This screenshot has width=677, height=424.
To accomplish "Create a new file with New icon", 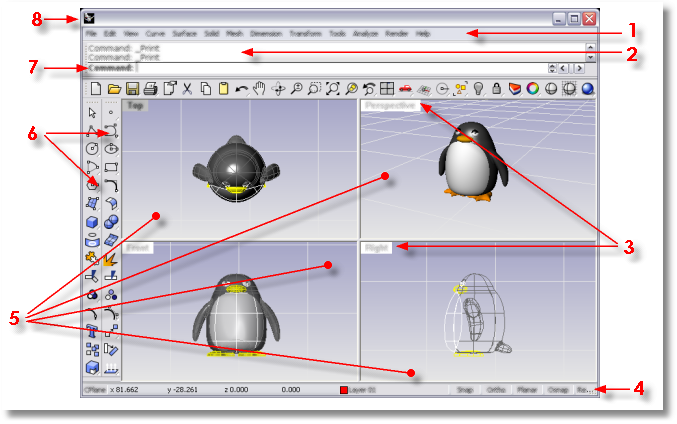I will click(x=96, y=89).
